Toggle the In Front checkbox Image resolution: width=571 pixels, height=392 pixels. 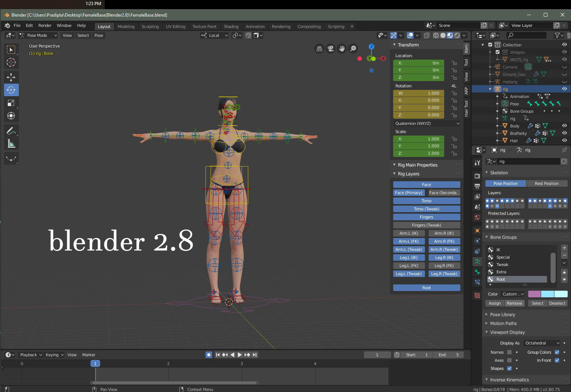pos(557,360)
